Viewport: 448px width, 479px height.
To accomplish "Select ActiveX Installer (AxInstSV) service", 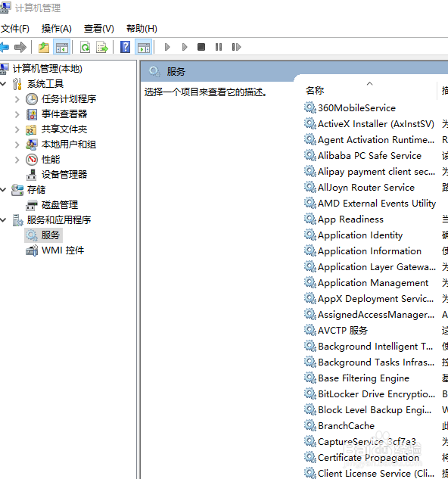I will click(376, 123).
